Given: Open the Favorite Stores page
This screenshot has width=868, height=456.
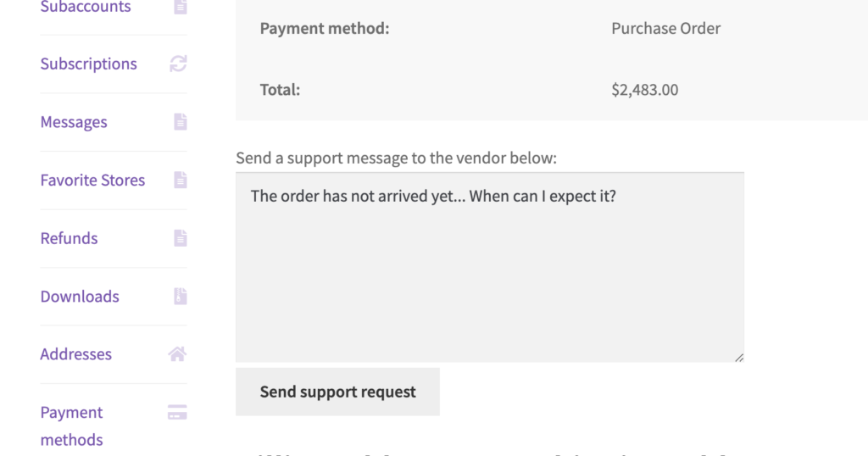Looking at the screenshot, I should tap(92, 180).
